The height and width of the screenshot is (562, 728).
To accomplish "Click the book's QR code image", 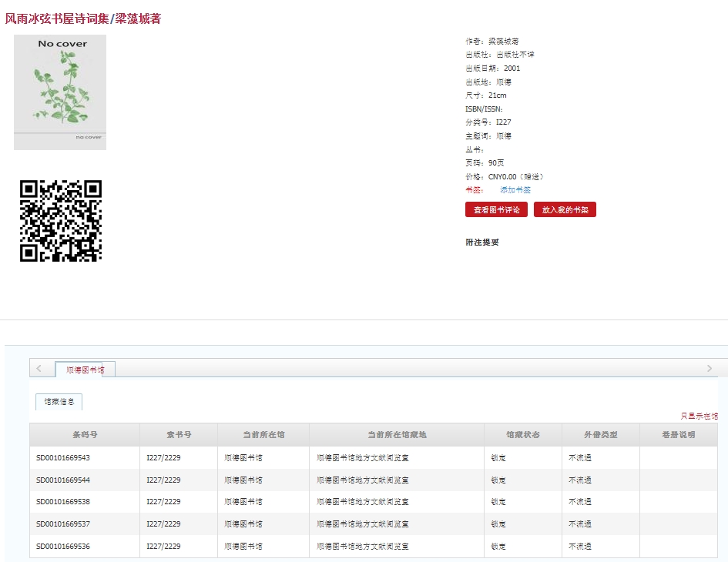I will point(61,221).
